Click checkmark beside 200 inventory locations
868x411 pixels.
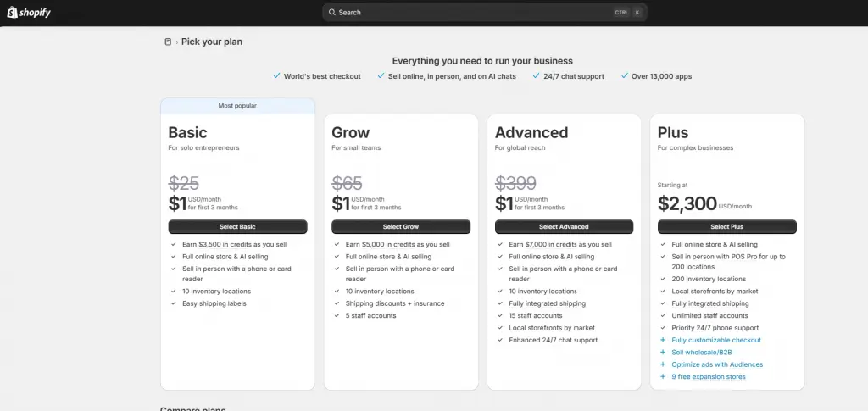coord(663,280)
